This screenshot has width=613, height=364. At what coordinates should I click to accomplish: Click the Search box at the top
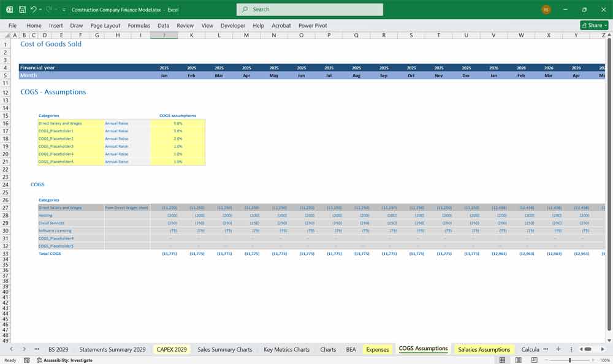click(x=309, y=9)
